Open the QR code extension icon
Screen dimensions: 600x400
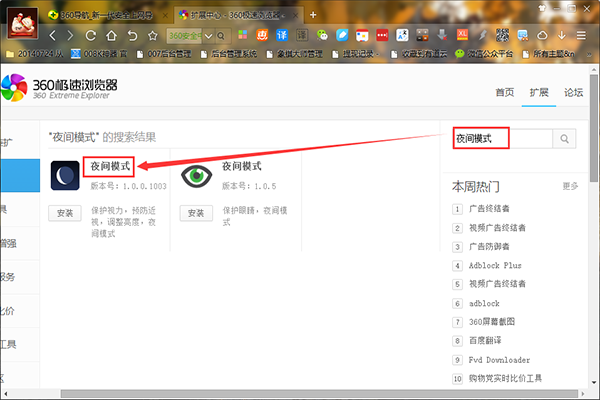coord(502,35)
